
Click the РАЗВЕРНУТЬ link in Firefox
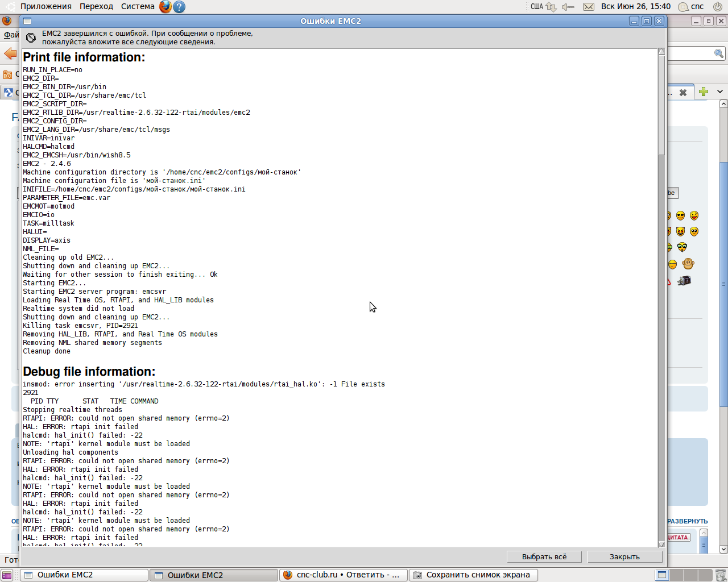click(688, 521)
